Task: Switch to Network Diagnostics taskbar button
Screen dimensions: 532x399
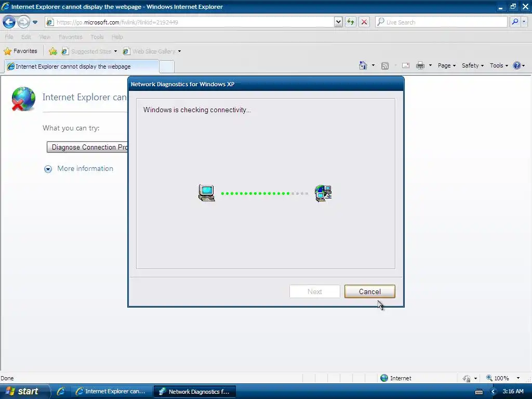Action: point(195,392)
